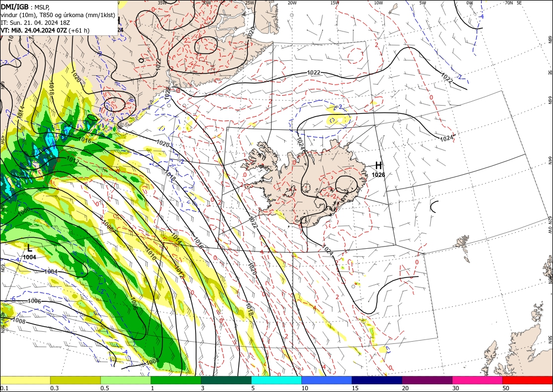Click the purple 20–30 legend swatch
This screenshot has width=553, height=392.
pos(427,380)
